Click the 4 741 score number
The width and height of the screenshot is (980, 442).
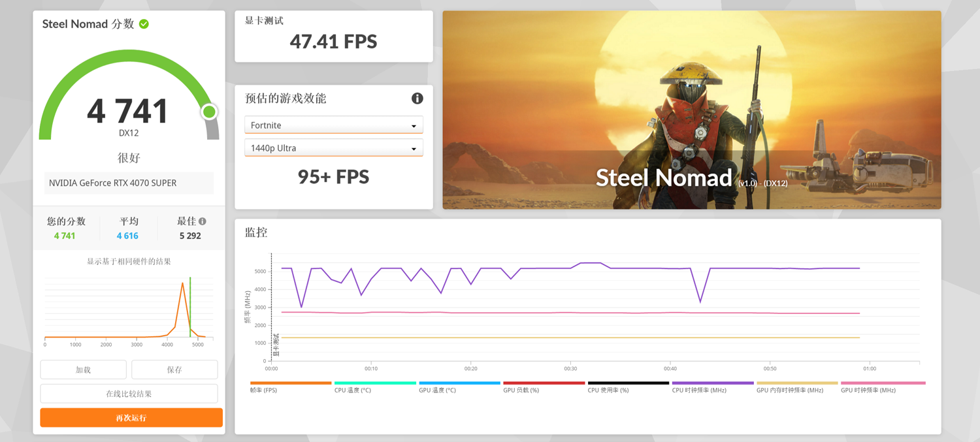(x=128, y=111)
